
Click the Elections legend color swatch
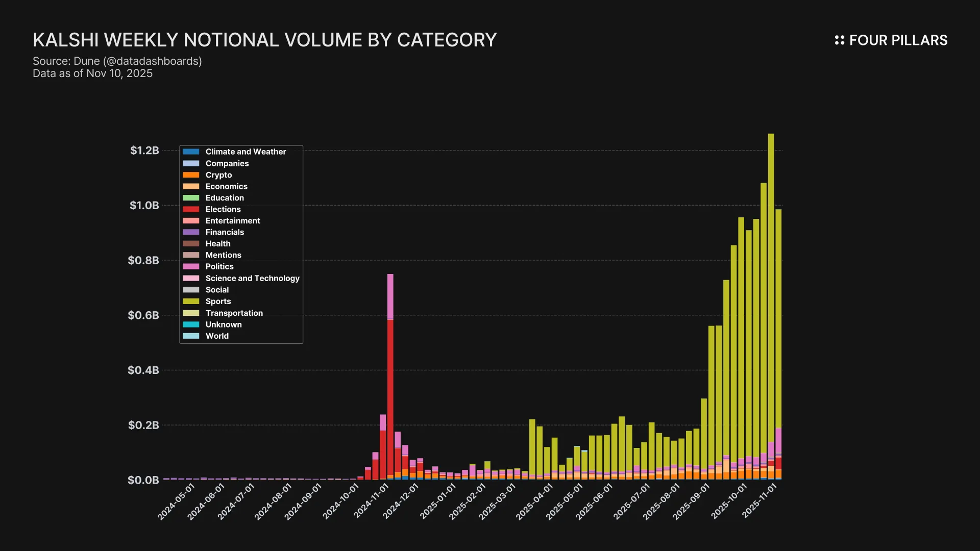191,210
